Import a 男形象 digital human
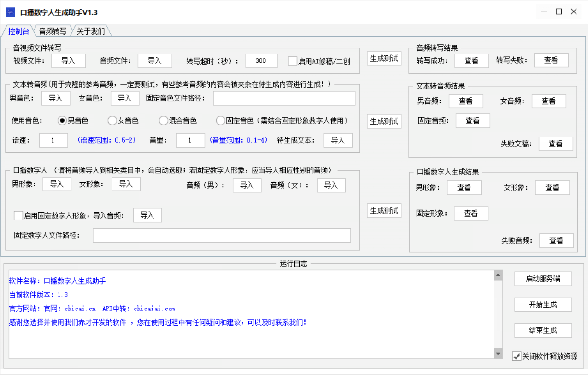Viewport: 588px width, 375px height. click(57, 184)
